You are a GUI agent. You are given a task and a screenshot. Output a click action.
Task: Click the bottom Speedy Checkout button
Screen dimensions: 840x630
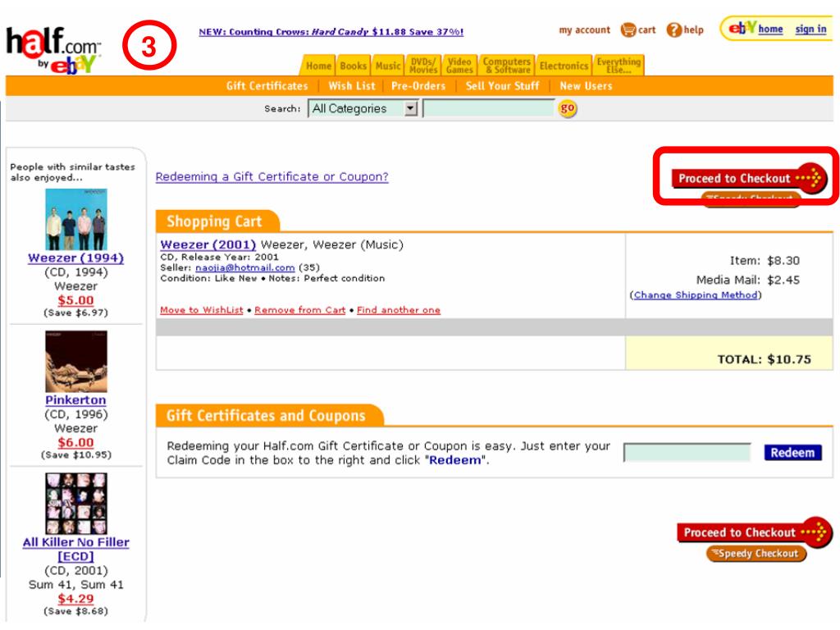click(756, 554)
